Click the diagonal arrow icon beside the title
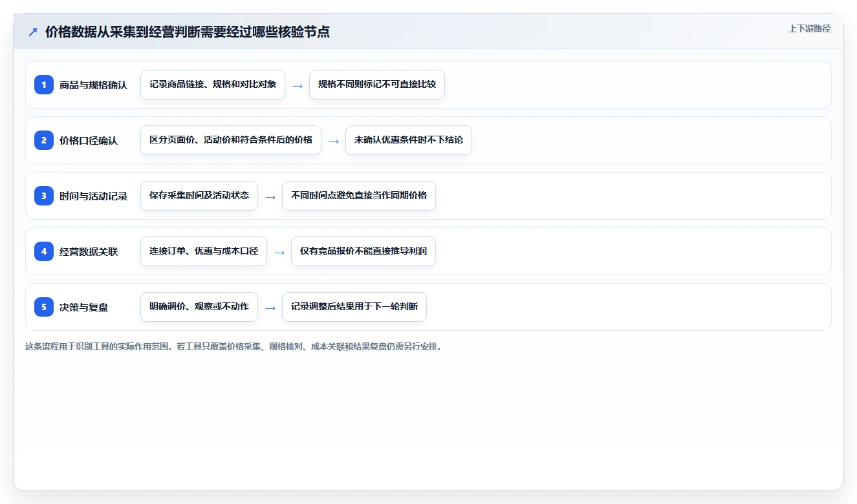Image resolution: width=857 pixels, height=504 pixels. click(x=33, y=32)
